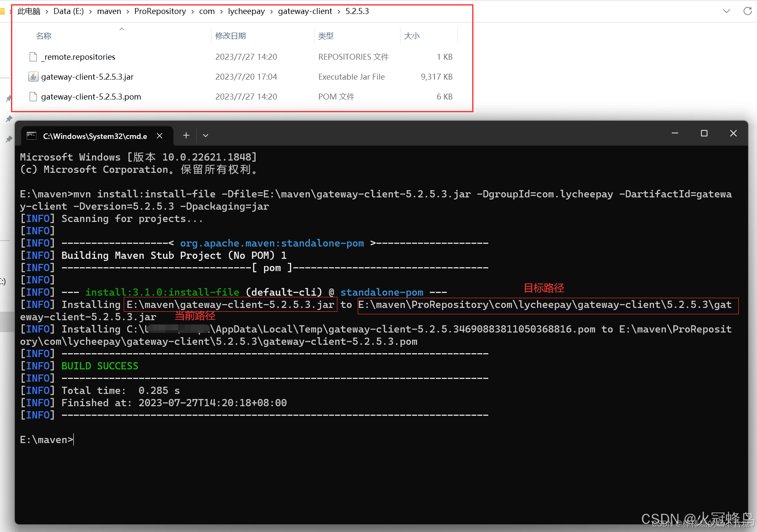Click the file icon beside gateway-client-5.2.5.3.pom
This screenshot has width=757, height=532.
tap(33, 97)
